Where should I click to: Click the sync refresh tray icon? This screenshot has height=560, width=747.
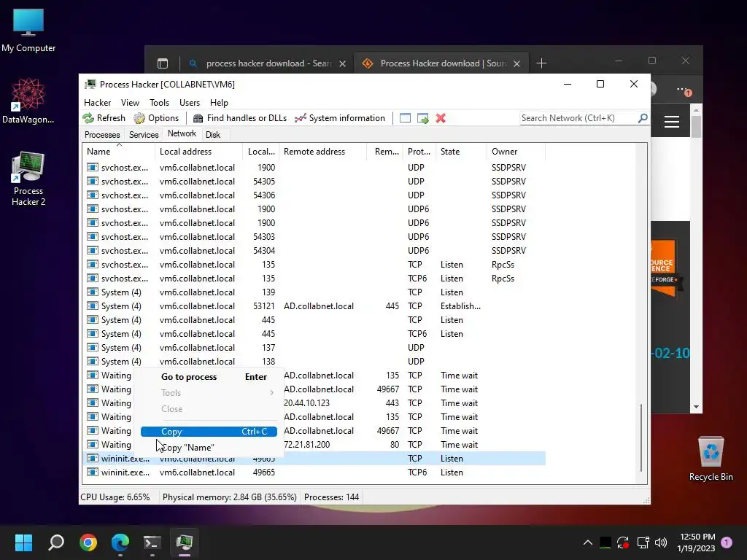[x=623, y=542]
